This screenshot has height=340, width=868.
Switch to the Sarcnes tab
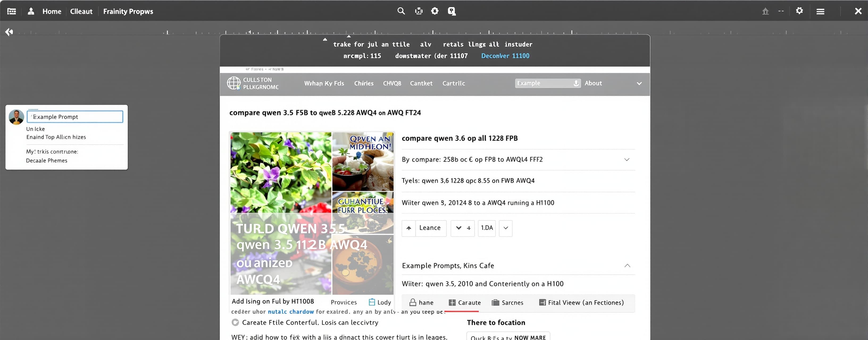(x=508, y=303)
